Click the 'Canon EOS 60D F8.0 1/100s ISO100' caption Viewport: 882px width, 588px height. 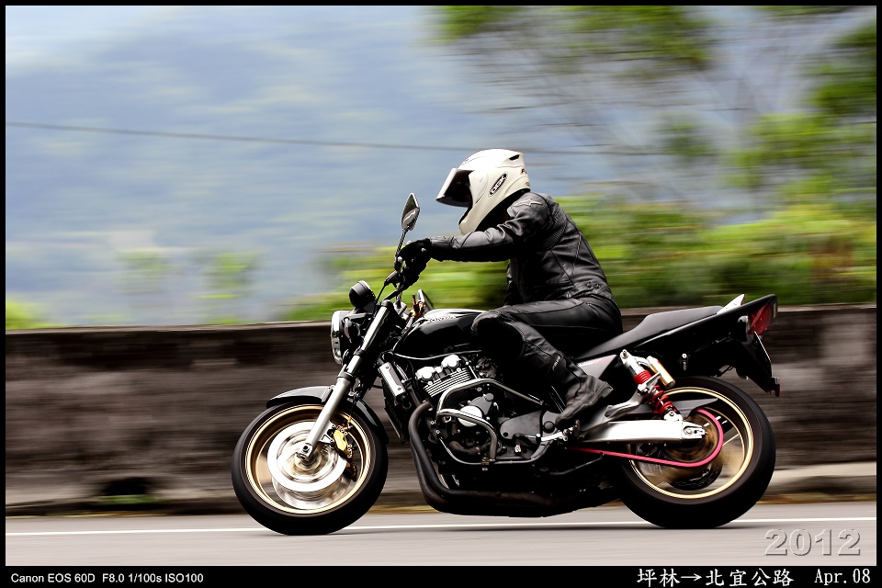[107, 578]
